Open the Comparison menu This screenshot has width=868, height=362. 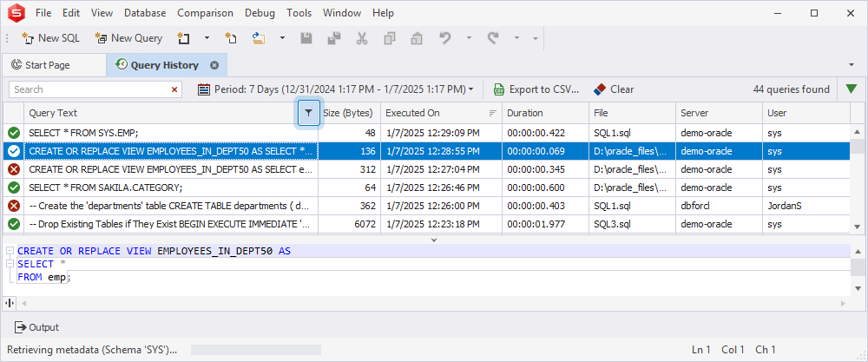206,13
